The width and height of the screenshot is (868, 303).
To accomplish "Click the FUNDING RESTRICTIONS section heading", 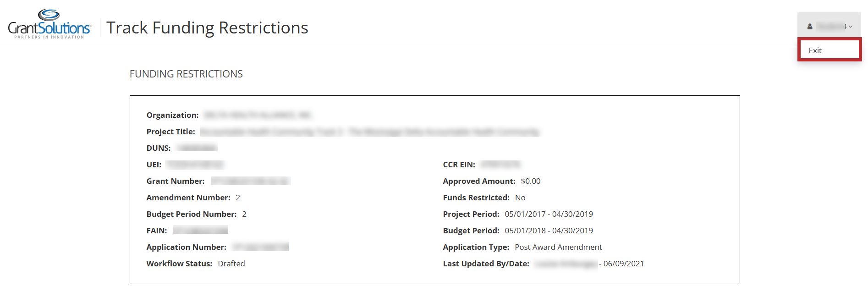I will tap(186, 74).
